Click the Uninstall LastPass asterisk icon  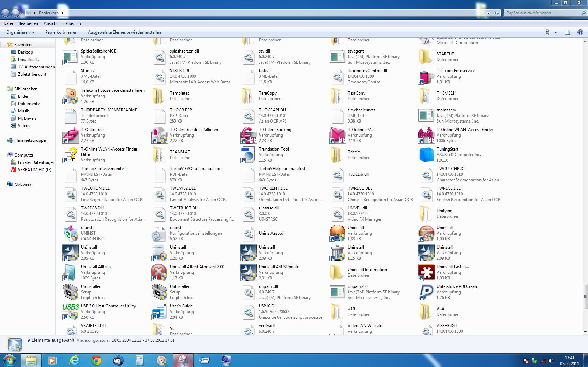(427, 272)
